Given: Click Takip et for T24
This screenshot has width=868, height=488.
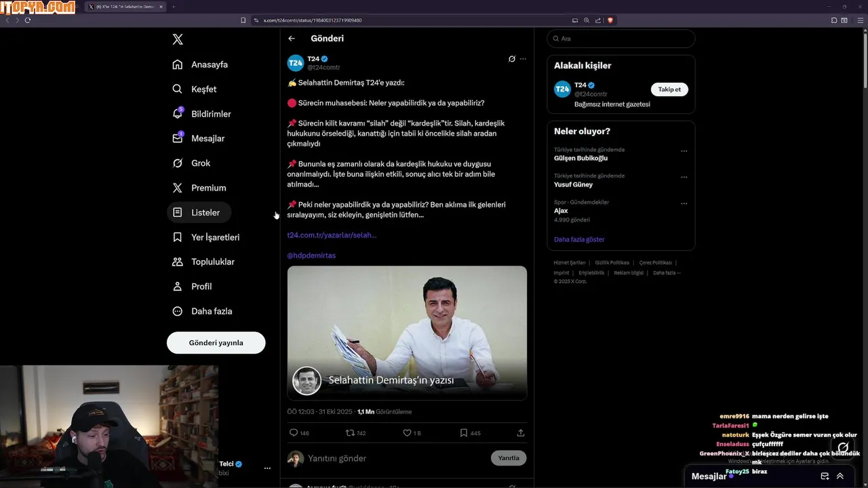Looking at the screenshot, I should 669,89.
